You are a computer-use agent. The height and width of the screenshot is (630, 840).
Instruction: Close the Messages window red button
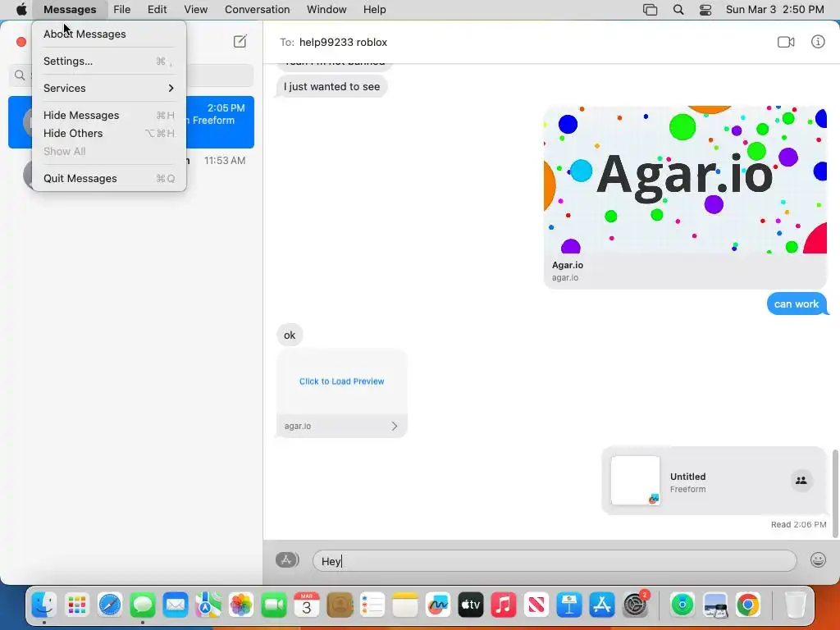coord(21,42)
